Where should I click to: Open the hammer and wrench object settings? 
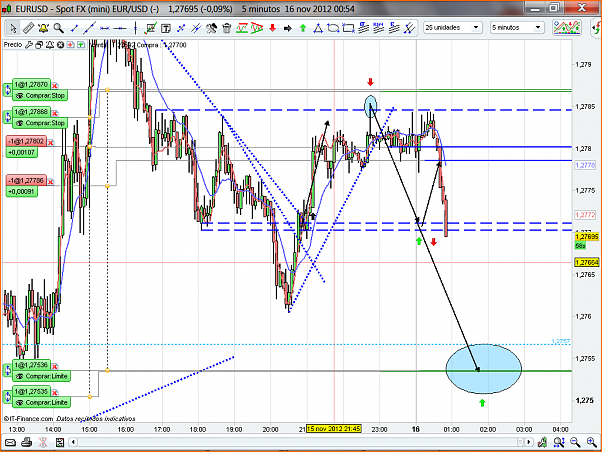click(211, 28)
